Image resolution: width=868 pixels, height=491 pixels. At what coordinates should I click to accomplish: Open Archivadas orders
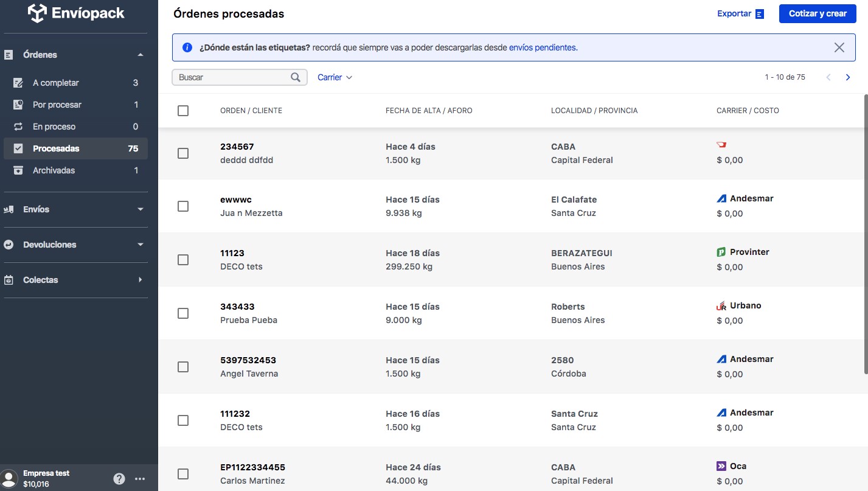coord(75,170)
